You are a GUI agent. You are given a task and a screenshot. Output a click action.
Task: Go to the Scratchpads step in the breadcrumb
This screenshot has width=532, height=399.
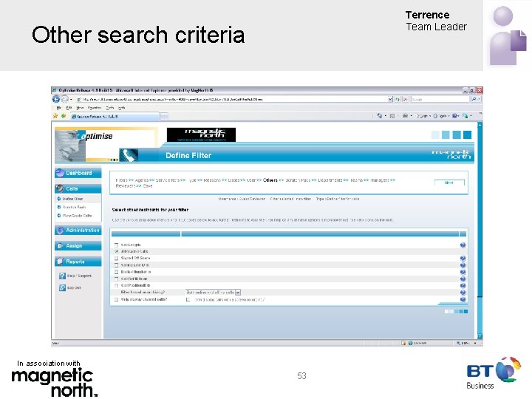(x=298, y=180)
